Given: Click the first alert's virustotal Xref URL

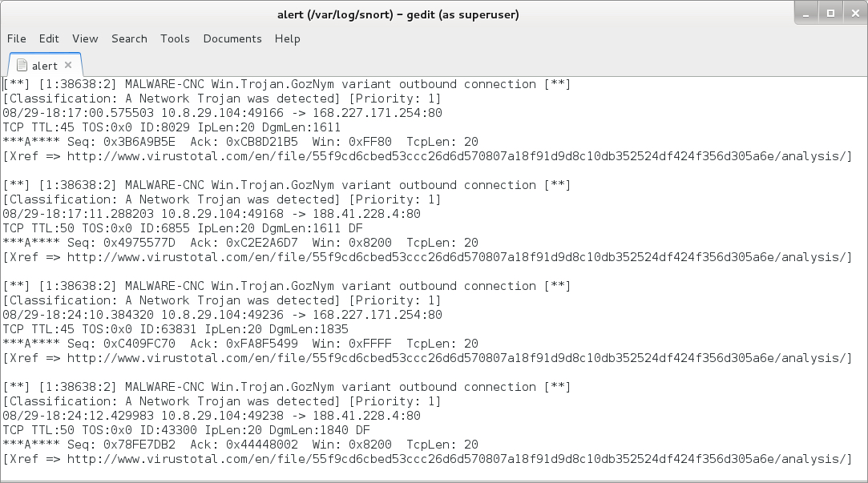Looking at the screenshot, I should pyautogui.click(x=457, y=156).
